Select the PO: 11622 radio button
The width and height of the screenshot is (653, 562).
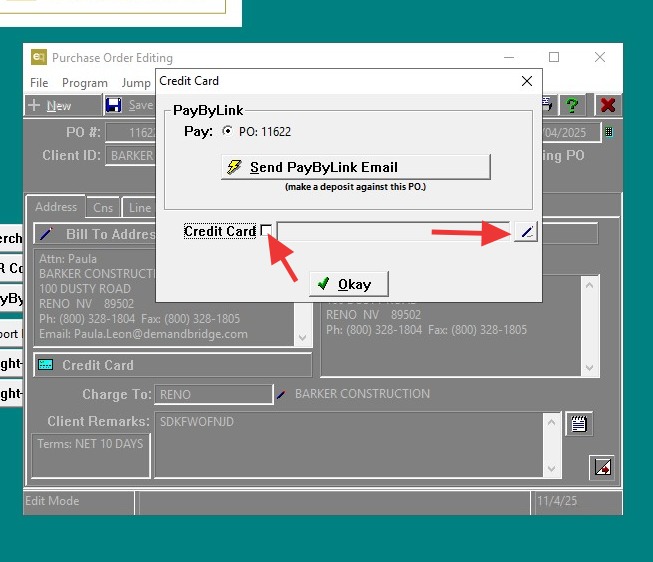(227, 131)
